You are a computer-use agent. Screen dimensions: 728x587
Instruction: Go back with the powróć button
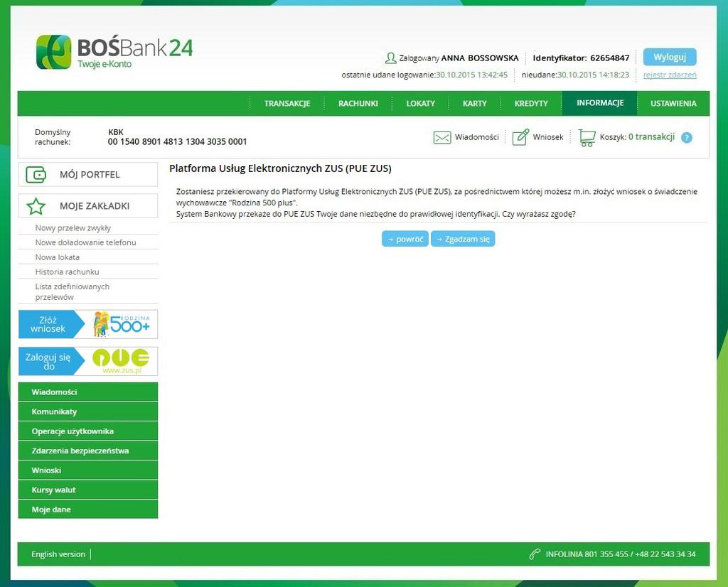[x=405, y=239]
